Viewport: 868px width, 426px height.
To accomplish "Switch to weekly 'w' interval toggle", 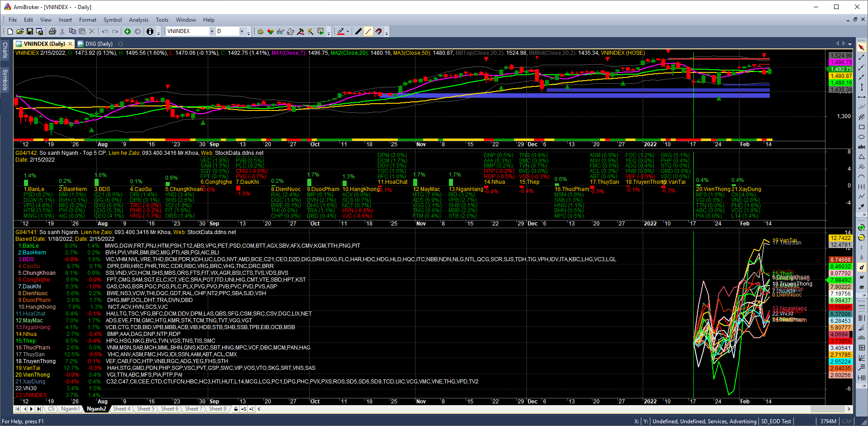I will 861,277.
